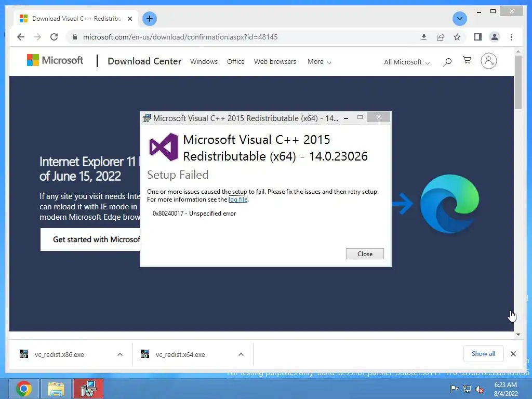Click the sign-in account icon
This screenshot has height=399, width=532.
tap(488, 61)
